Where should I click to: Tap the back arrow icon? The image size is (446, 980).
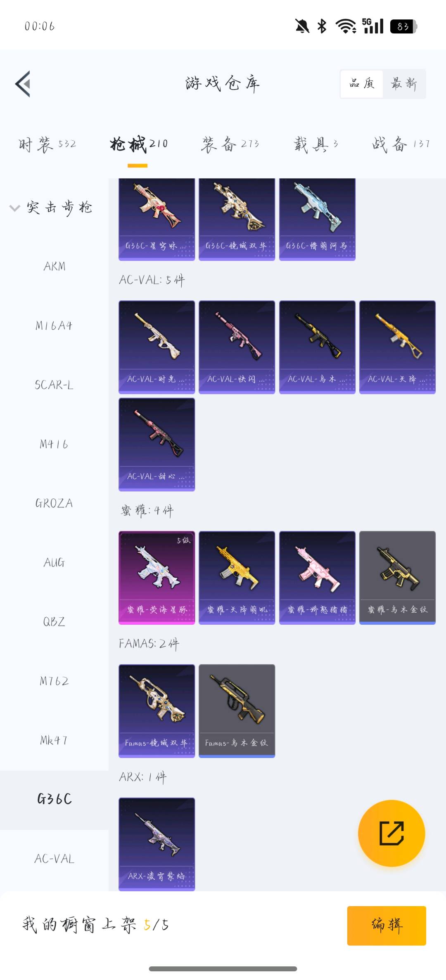tap(23, 84)
